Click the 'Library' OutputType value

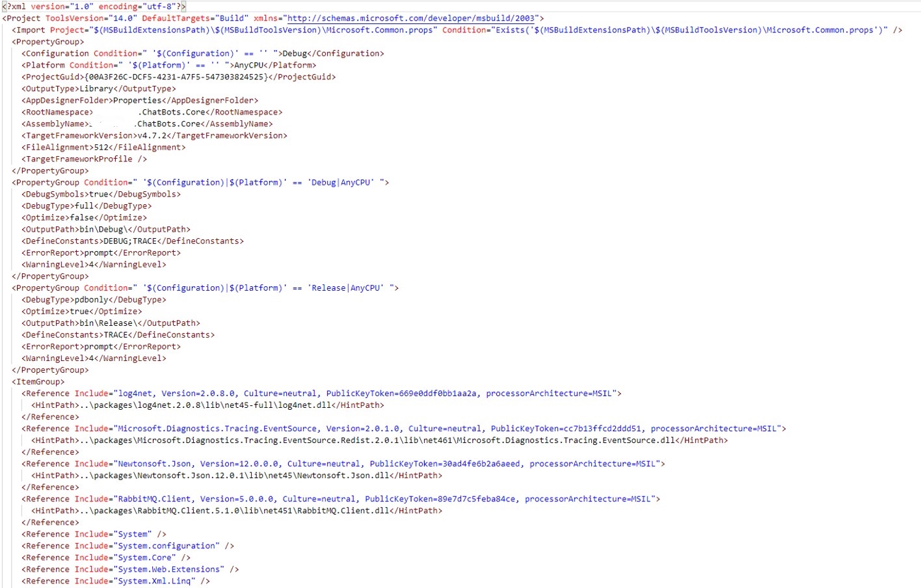[96, 88]
